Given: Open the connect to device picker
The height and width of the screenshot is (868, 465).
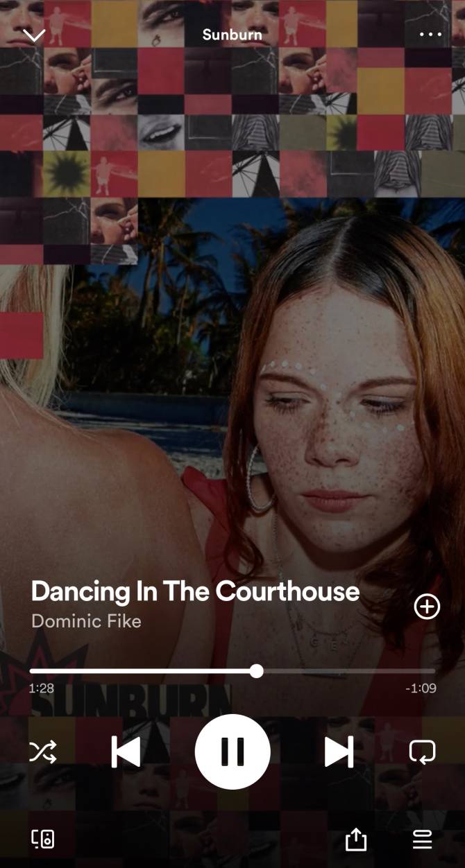Looking at the screenshot, I should (43, 840).
